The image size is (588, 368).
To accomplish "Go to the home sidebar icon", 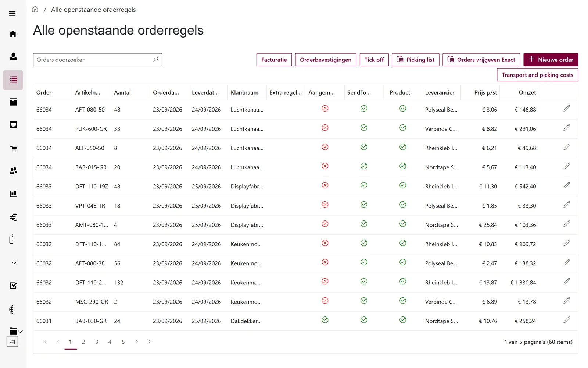I will tap(13, 34).
